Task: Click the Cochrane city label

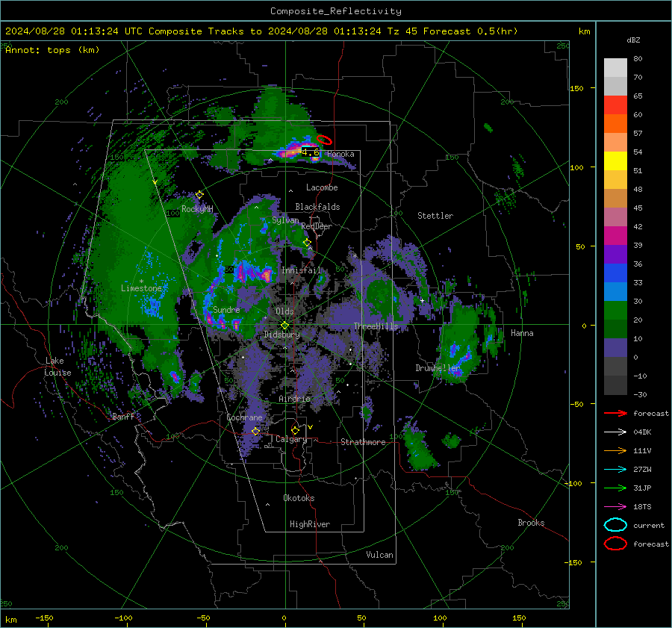Action: tap(244, 417)
